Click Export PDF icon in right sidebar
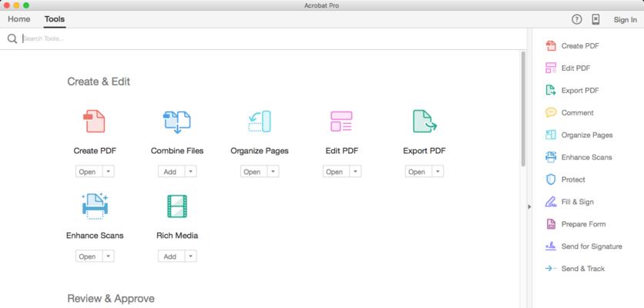The width and height of the screenshot is (644, 308). [550, 90]
